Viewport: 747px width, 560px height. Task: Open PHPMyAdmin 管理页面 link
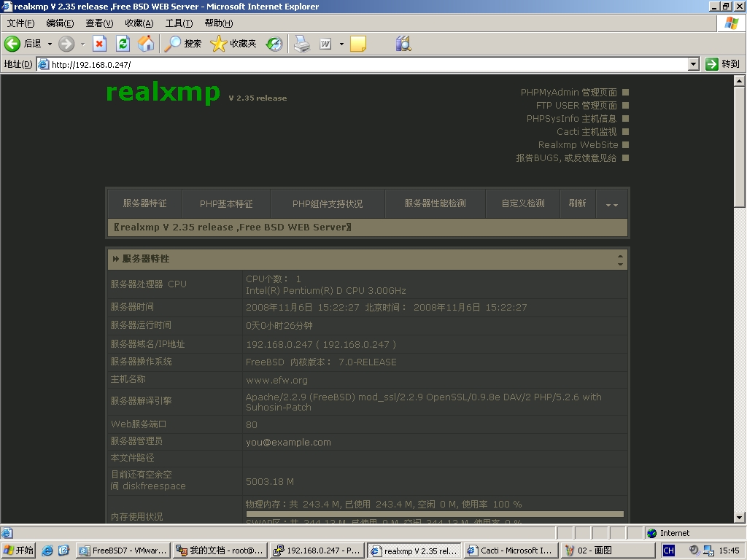coord(568,93)
